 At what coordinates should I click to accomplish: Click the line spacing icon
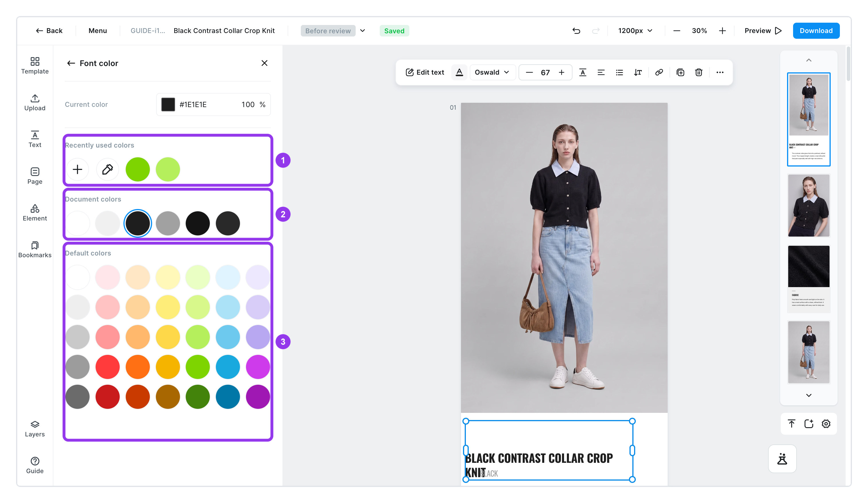tap(638, 72)
